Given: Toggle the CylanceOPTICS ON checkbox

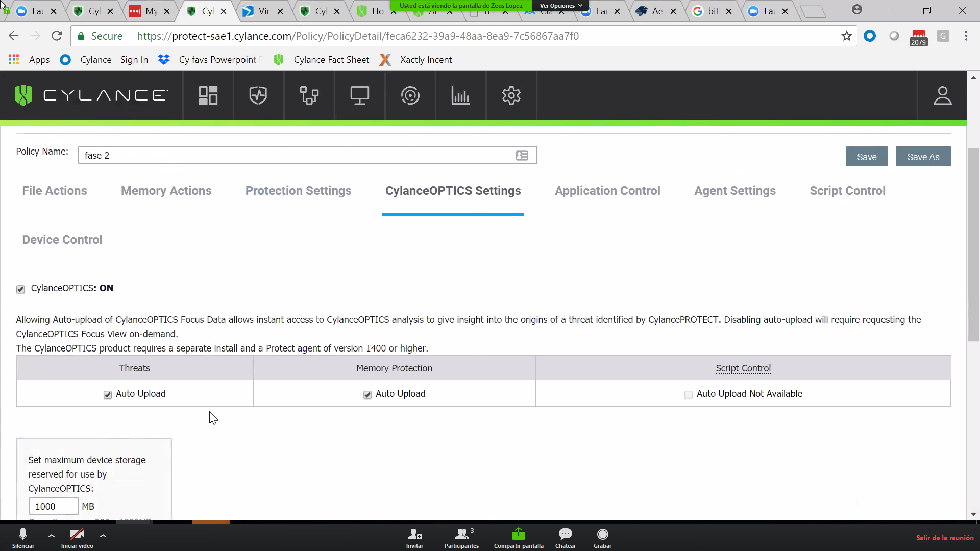Looking at the screenshot, I should click(x=20, y=289).
